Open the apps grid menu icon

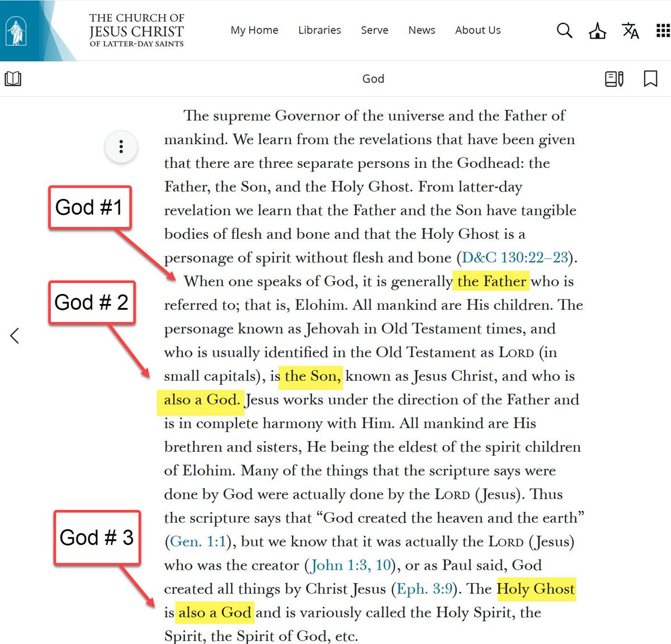click(663, 30)
